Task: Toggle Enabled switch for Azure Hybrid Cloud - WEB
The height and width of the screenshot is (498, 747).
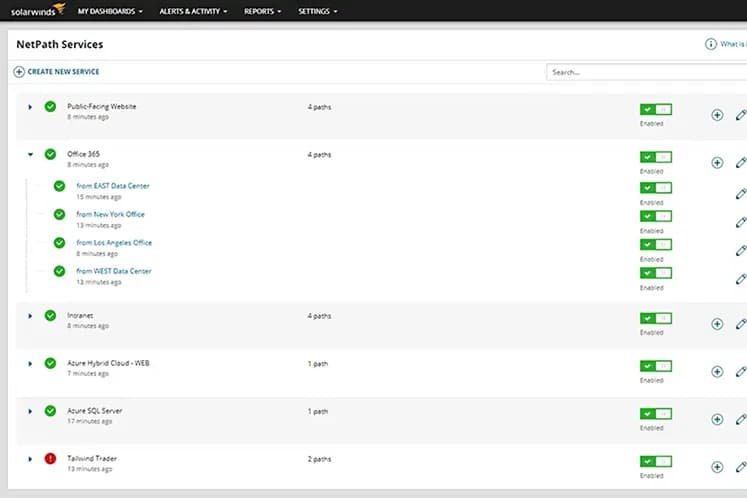Action: tap(656, 366)
